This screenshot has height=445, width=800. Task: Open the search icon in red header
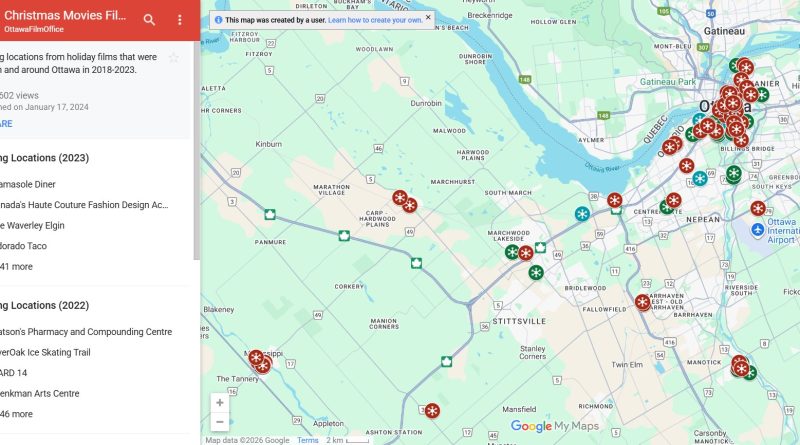coord(149,20)
